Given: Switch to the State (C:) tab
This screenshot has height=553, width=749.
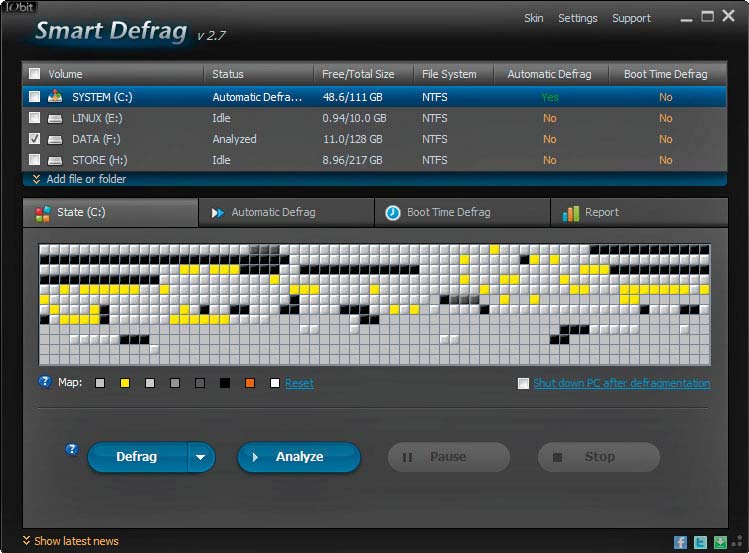Looking at the screenshot, I should pos(110,213).
